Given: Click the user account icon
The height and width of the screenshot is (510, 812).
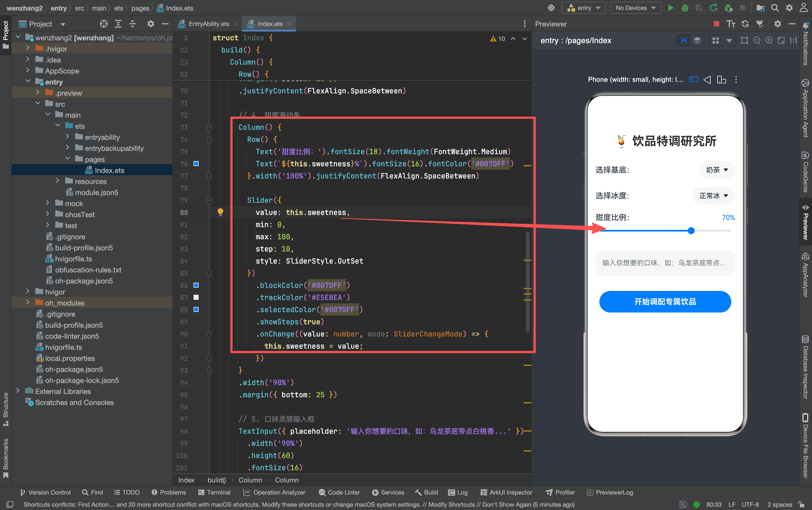Looking at the screenshot, I should [804, 8].
